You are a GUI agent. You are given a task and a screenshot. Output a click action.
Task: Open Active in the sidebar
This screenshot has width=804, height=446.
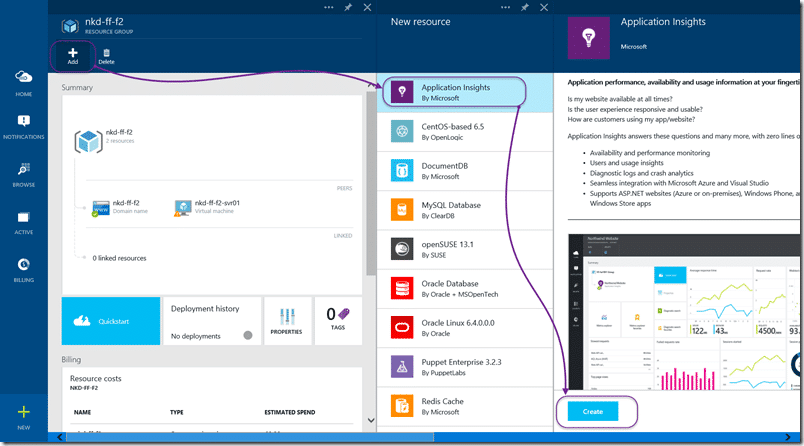pos(24,222)
